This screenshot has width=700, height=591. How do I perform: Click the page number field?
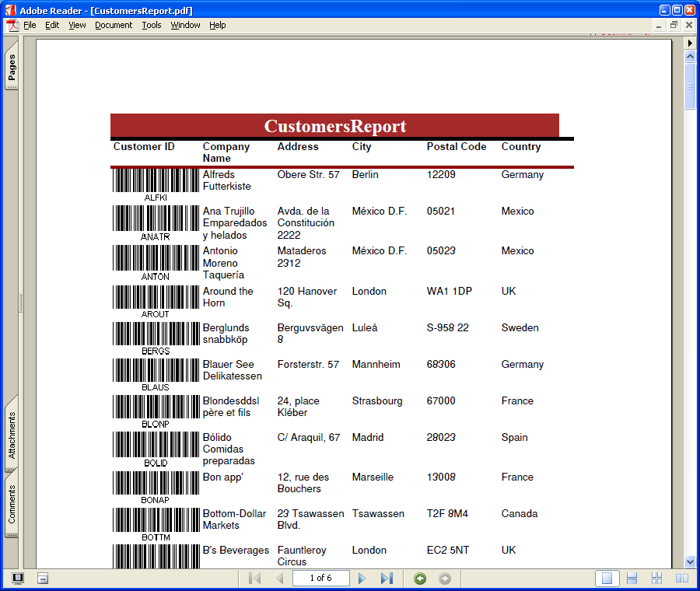tap(320, 579)
